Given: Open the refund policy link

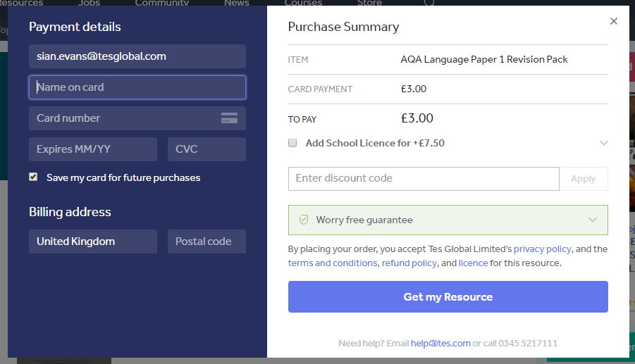Looking at the screenshot, I should point(409,263).
